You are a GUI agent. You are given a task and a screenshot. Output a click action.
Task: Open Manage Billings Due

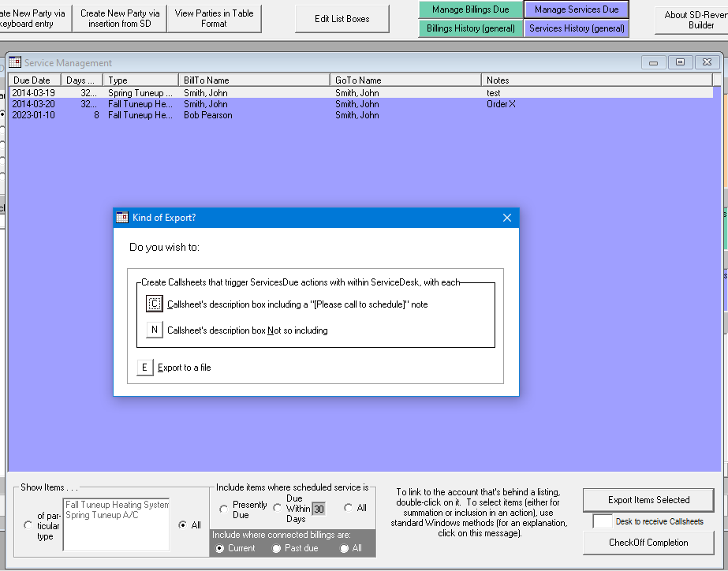469,10
